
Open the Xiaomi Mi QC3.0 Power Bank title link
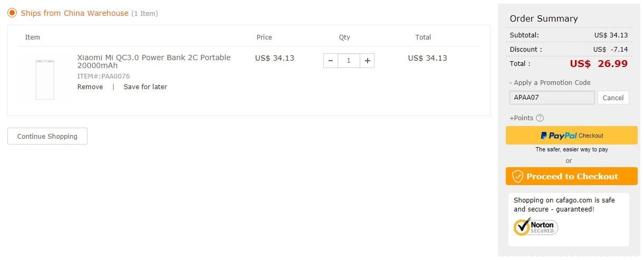click(x=154, y=61)
